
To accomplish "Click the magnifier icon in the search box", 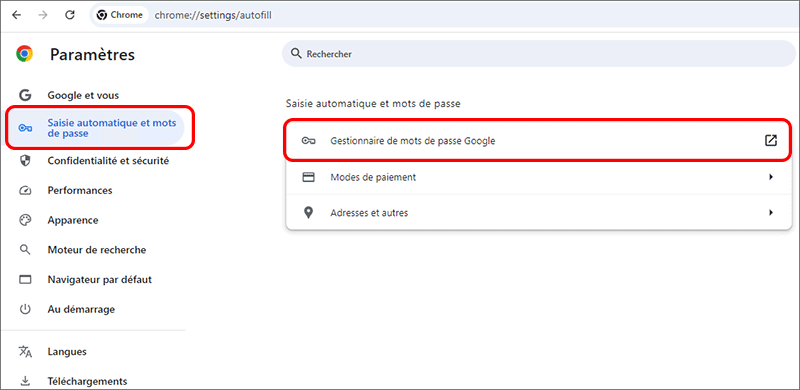I will pos(295,54).
